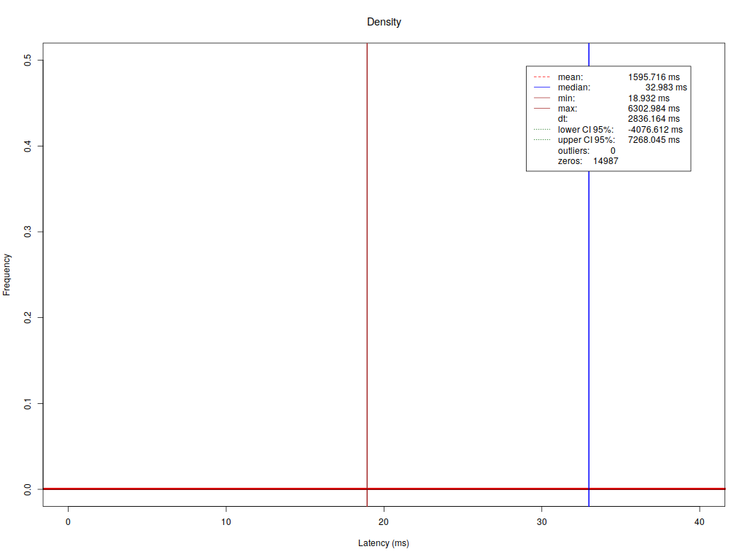Click y-axis tick label 0.5
The height and width of the screenshot is (560, 747).
(28, 60)
